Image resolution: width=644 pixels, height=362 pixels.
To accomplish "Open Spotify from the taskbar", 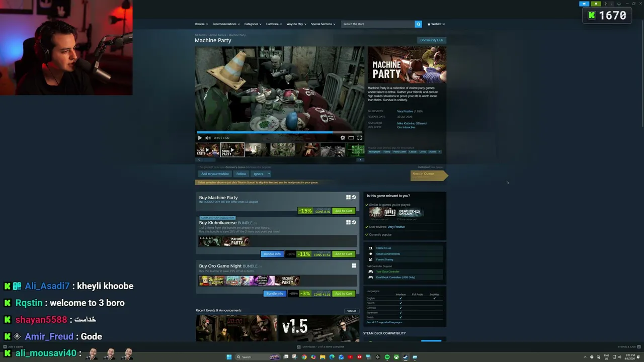I will (387, 357).
